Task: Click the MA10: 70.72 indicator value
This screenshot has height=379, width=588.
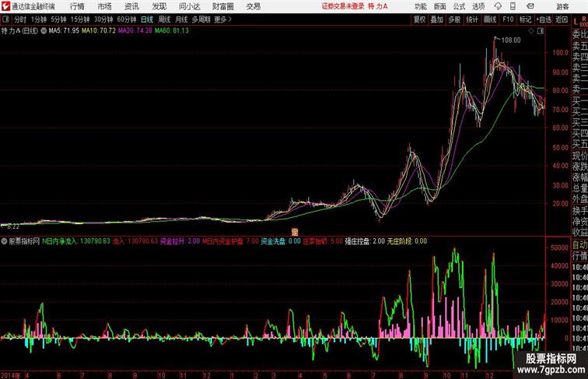Action: pos(99,31)
